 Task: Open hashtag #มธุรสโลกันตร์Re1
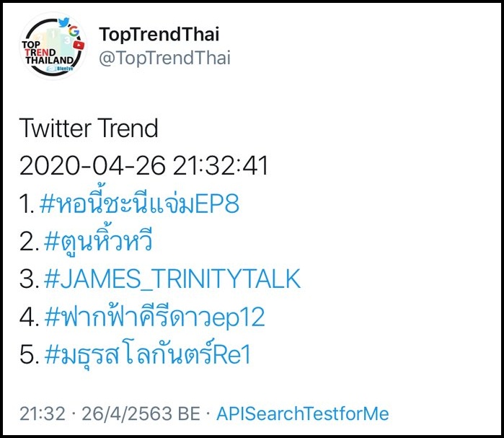[148, 354]
